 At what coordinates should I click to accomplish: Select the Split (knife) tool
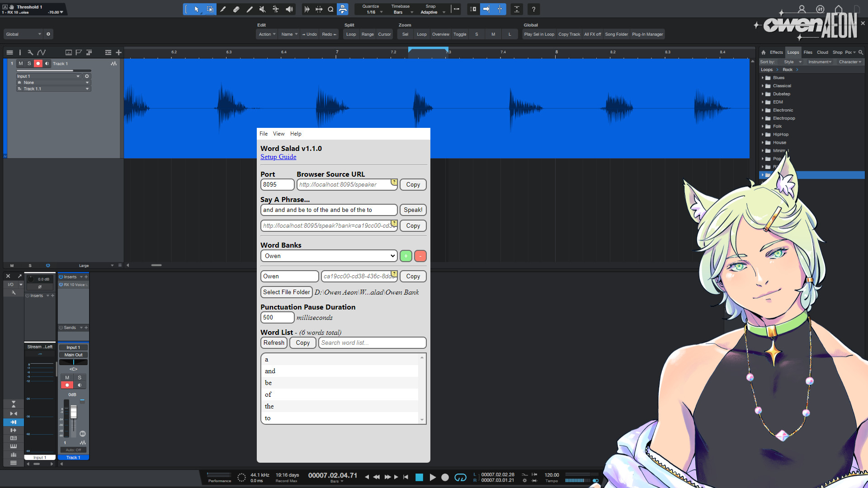point(223,9)
